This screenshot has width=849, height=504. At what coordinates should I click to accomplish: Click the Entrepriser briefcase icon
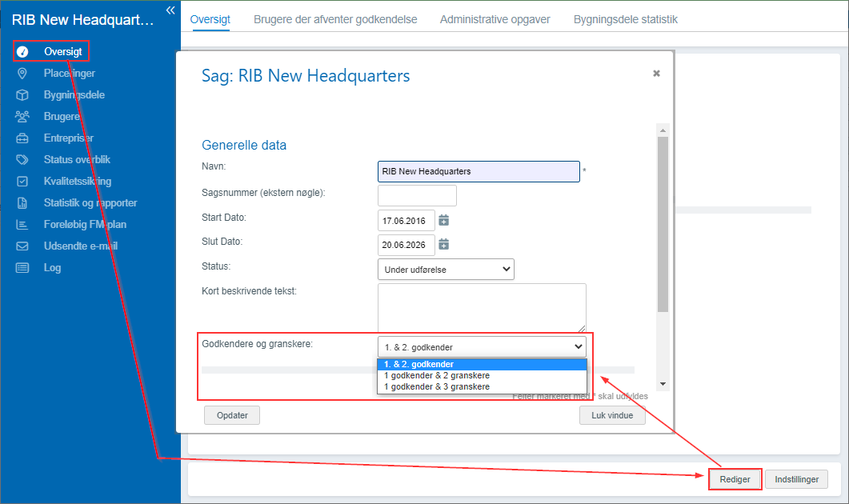(x=22, y=138)
